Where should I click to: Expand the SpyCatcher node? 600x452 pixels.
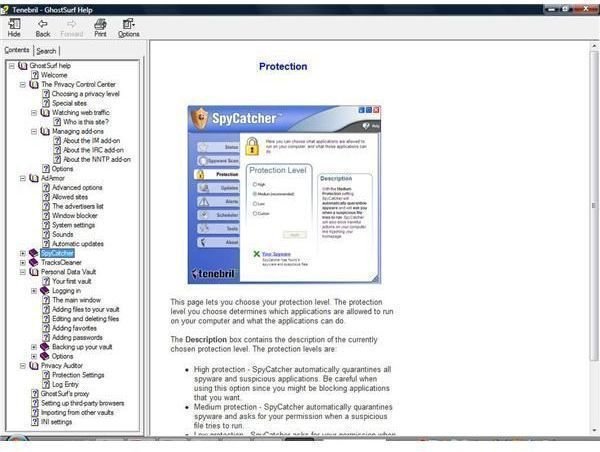pyautogui.click(x=23, y=253)
